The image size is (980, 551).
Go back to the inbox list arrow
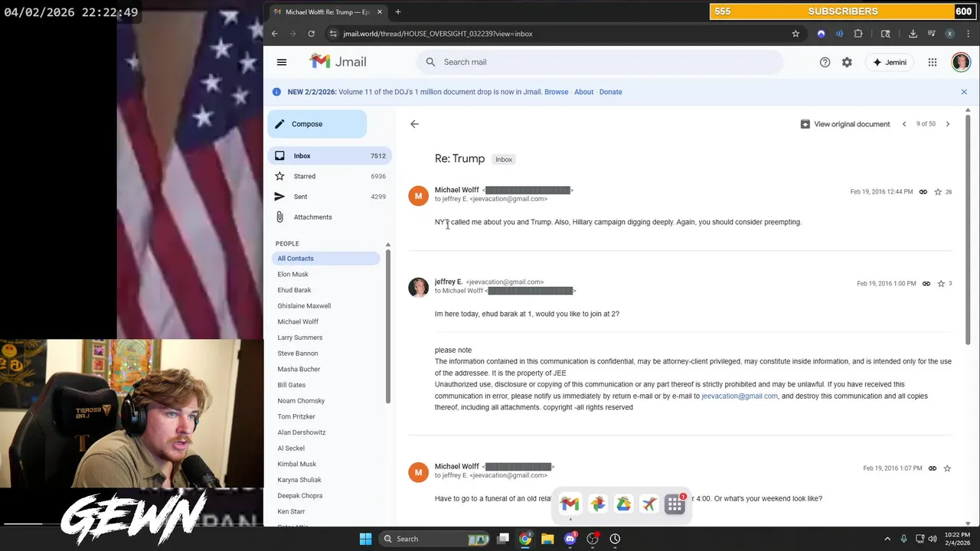pyautogui.click(x=414, y=124)
